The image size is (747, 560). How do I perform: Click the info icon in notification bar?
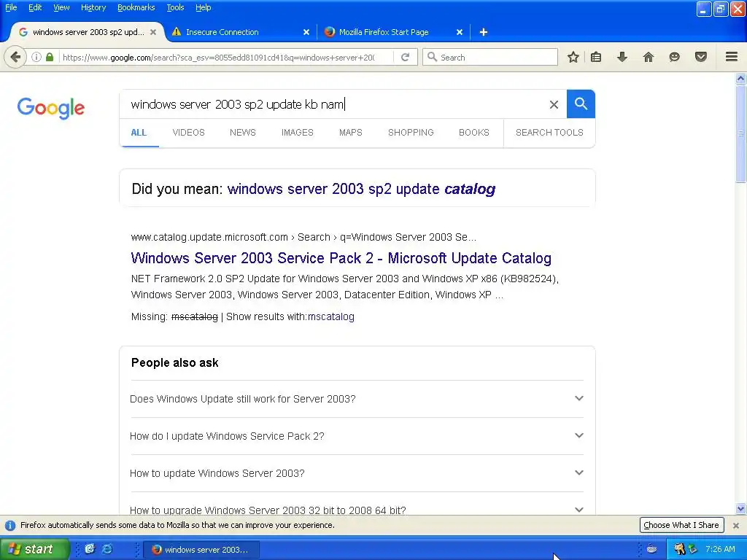click(10, 525)
